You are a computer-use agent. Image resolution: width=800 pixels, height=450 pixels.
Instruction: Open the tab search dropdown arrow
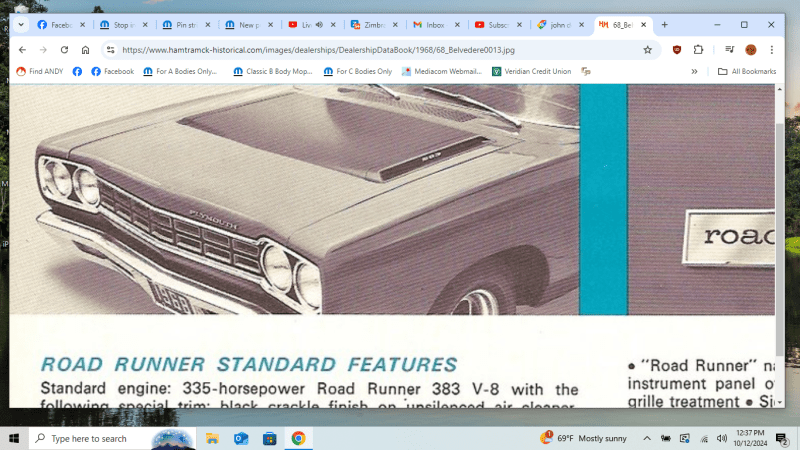(21, 24)
